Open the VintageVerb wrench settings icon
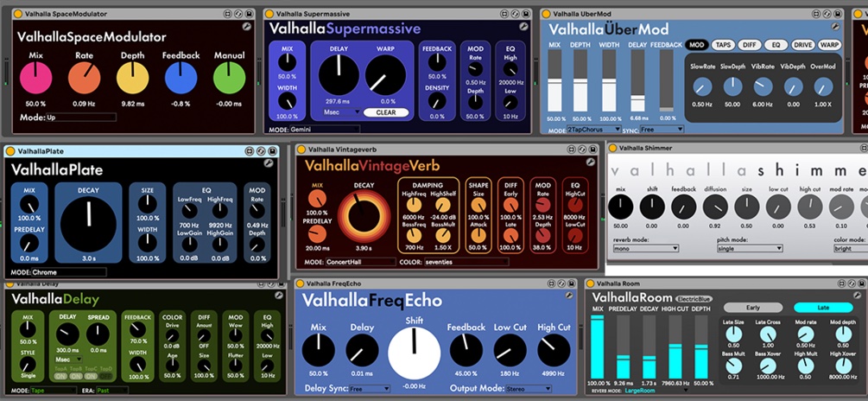The height and width of the screenshot is (401, 868). click(590, 162)
